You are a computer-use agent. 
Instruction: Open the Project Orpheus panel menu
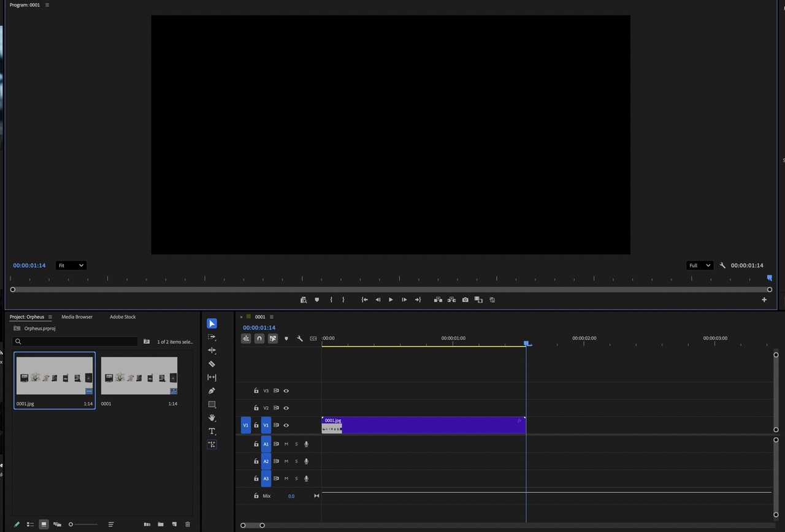(50, 317)
